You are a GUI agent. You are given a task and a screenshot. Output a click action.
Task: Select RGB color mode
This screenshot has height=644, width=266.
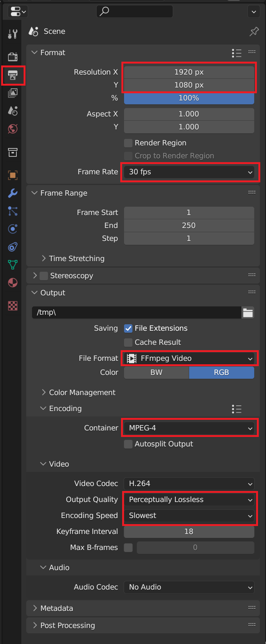(x=221, y=373)
